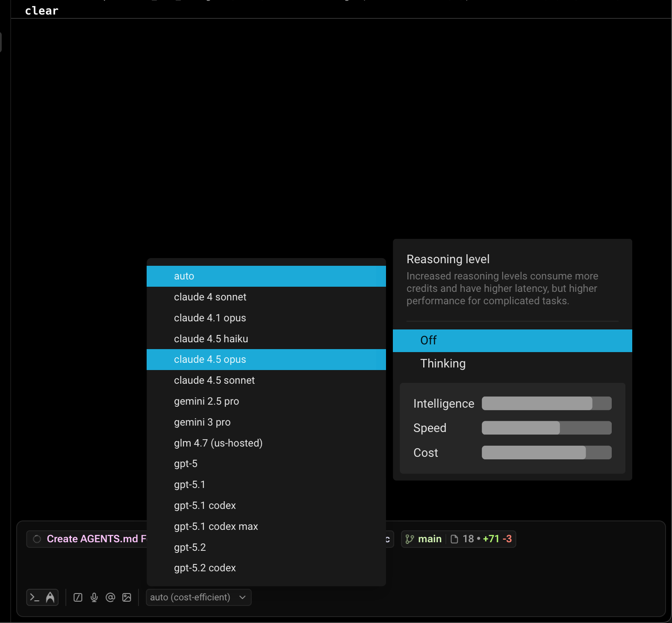The image size is (672, 623).
Task: Start voice input with microphone icon
Action: pos(94,597)
